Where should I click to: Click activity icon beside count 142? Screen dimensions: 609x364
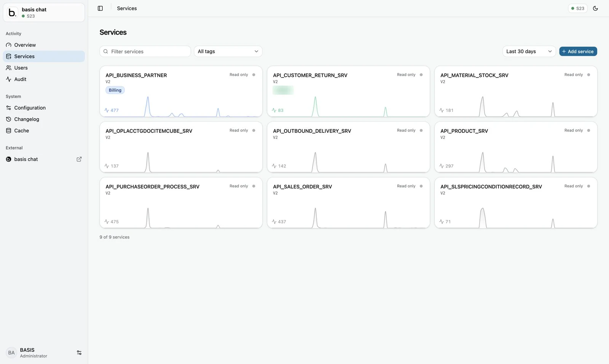pos(274,166)
